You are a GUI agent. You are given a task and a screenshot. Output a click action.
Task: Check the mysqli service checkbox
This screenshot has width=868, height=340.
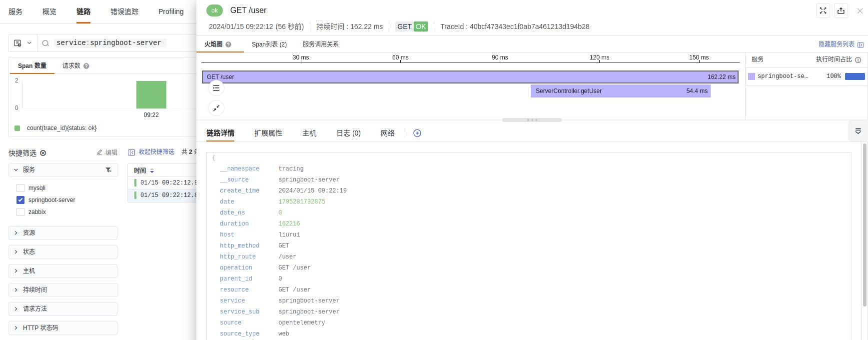tap(20, 188)
